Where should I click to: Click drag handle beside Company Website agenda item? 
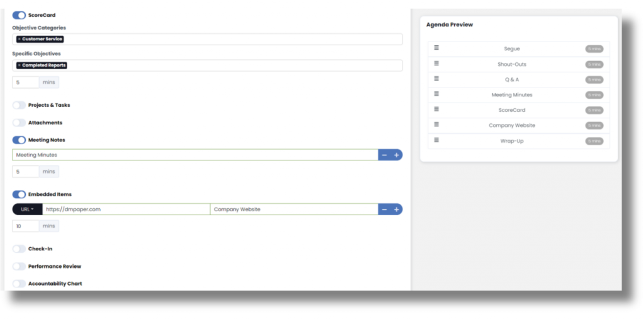436,125
